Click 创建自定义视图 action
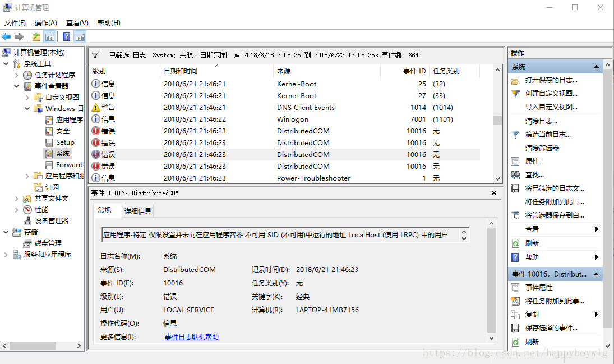614x364 pixels. tap(551, 94)
